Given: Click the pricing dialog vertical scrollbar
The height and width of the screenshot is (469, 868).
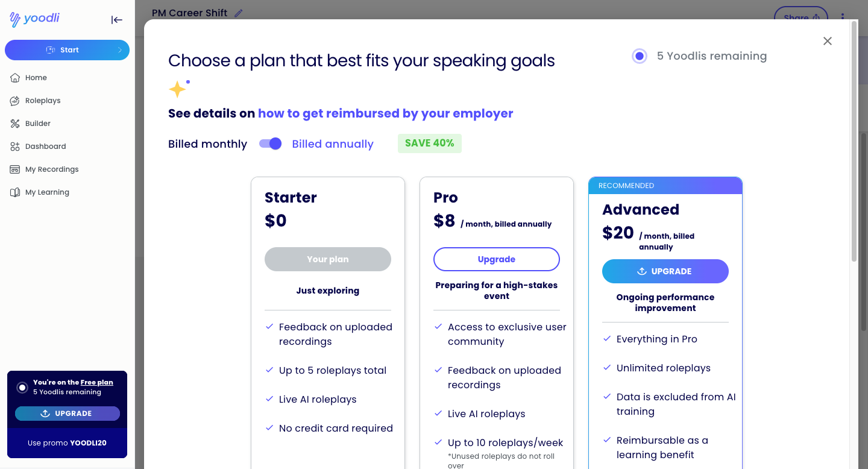Looking at the screenshot, I should coord(854,142).
